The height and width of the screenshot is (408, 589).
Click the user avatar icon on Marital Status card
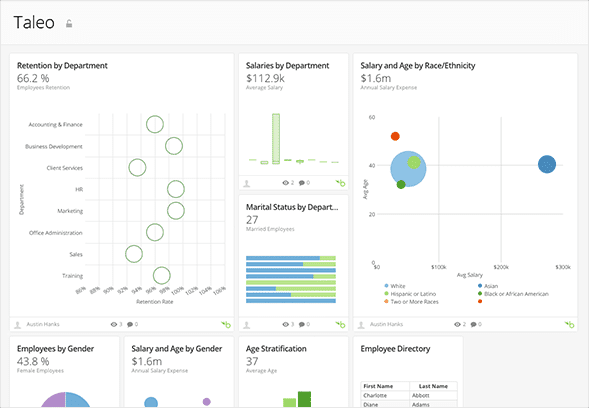[x=246, y=325]
